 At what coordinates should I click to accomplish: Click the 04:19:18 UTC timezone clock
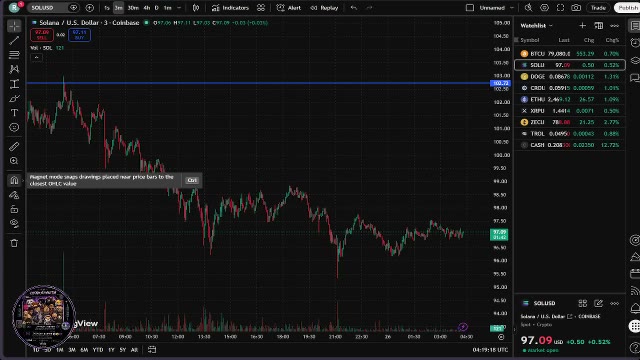[490, 350]
